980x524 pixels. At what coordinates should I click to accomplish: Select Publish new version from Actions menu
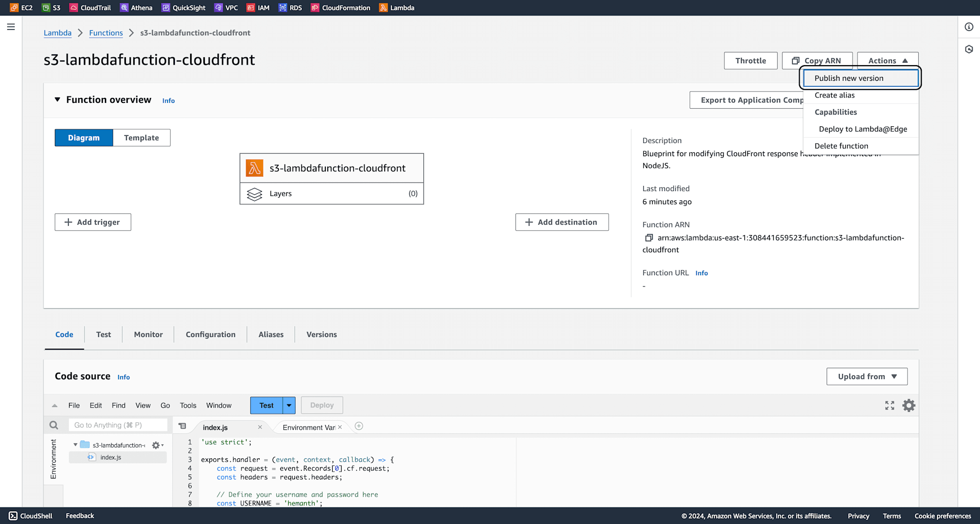[860, 78]
